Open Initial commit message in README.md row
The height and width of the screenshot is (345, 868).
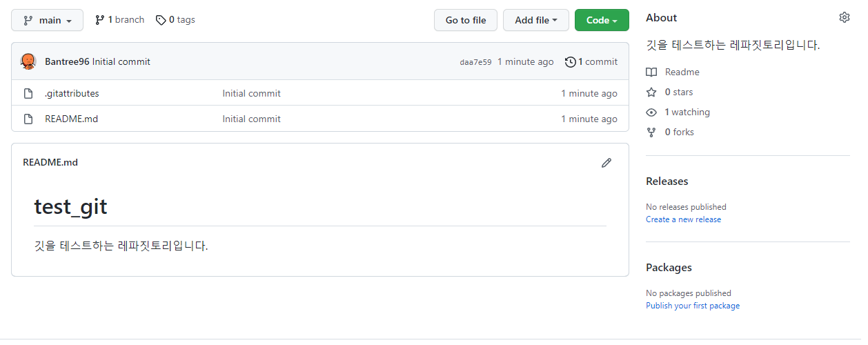click(251, 119)
